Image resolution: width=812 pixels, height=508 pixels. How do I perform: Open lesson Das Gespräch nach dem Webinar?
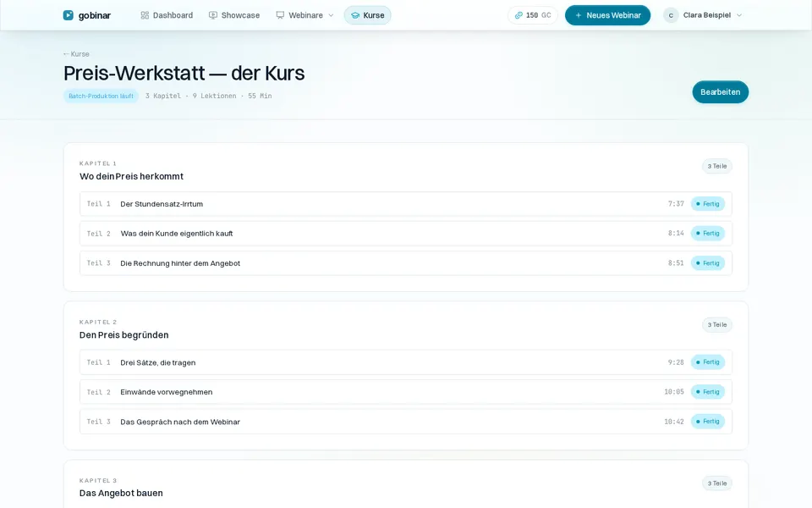click(405, 422)
